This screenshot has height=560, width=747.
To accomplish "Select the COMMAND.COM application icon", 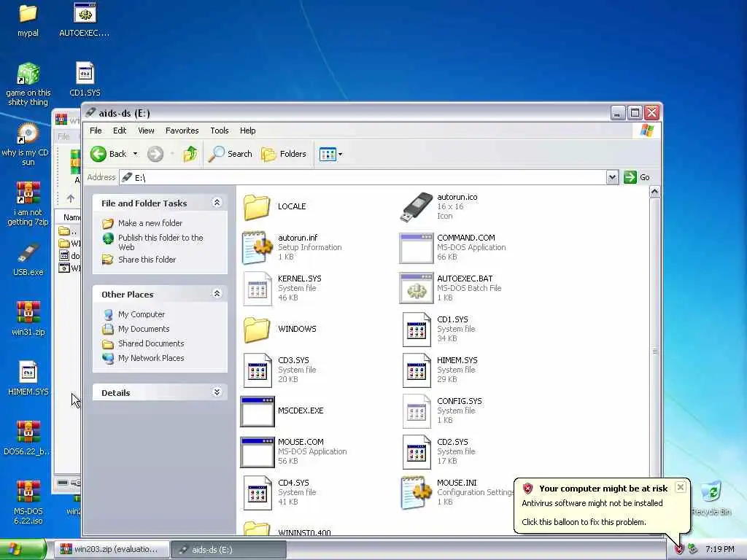I will (x=416, y=248).
